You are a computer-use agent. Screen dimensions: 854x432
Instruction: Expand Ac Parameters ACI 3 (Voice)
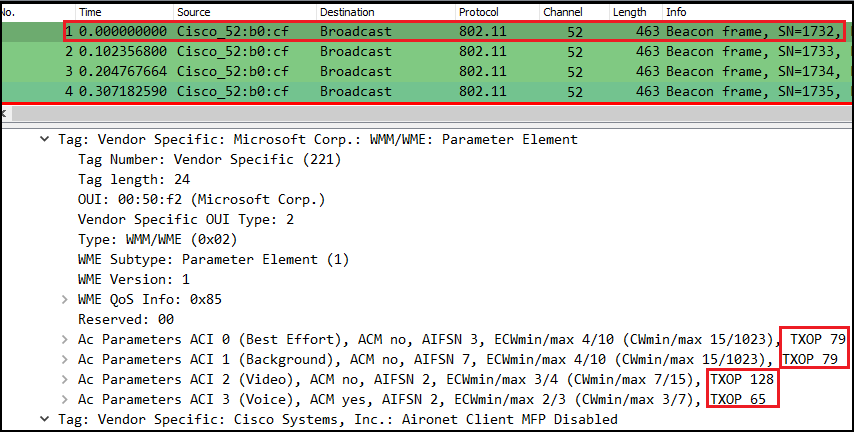64,399
